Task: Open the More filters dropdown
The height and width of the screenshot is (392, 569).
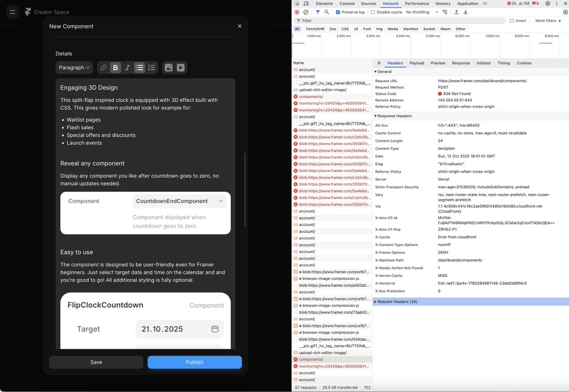Action: click(548, 21)
